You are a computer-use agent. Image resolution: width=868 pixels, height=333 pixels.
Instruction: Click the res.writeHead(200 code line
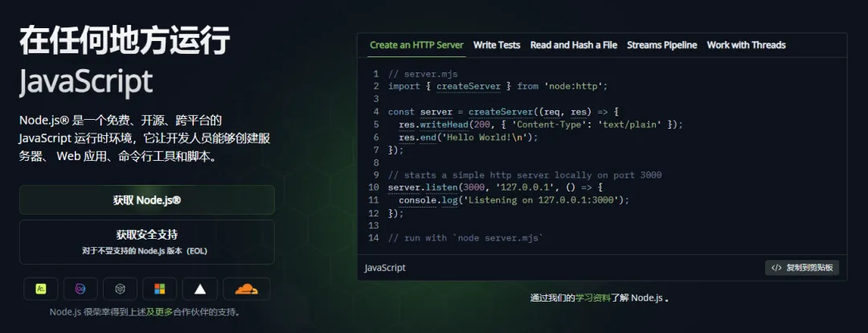[x=541, y=125]
